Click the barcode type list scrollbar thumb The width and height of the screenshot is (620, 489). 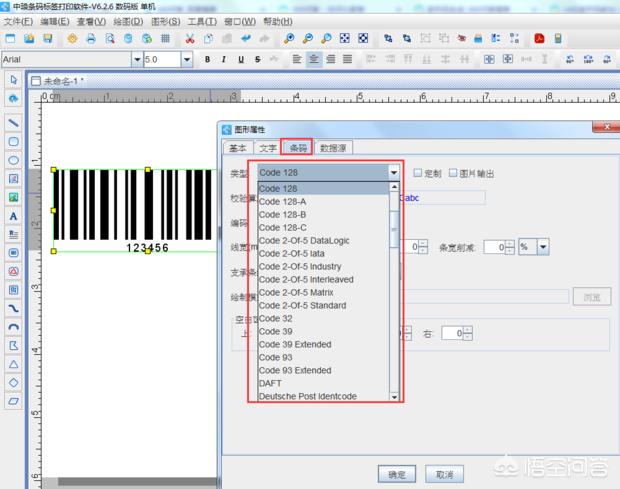(394, 229)
